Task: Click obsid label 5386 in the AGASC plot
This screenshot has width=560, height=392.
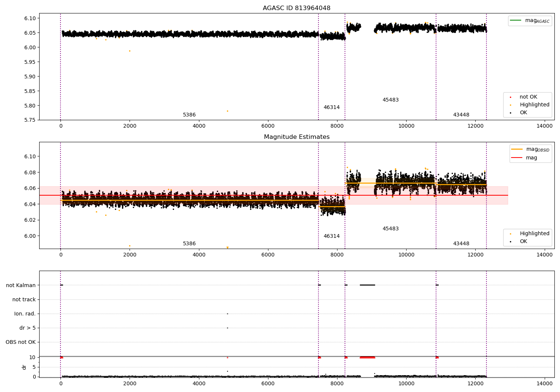Action: tap(189, 115)
